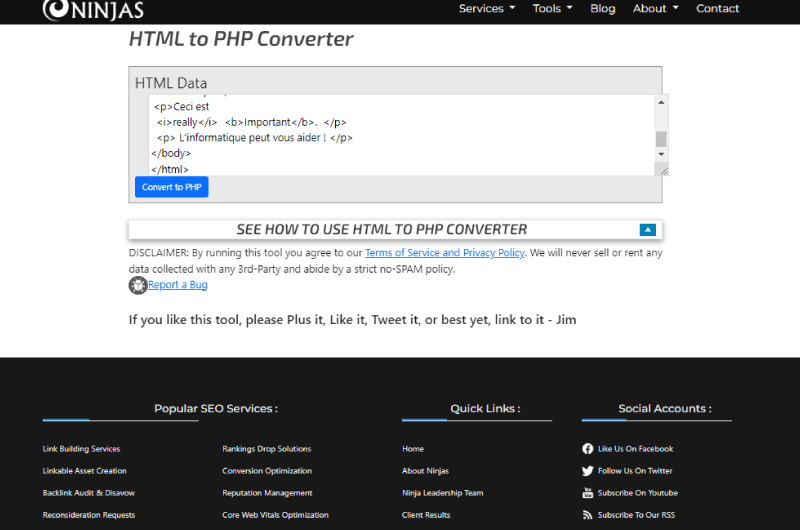
Task: Click the HTML Data label
Action: point(171,83)
